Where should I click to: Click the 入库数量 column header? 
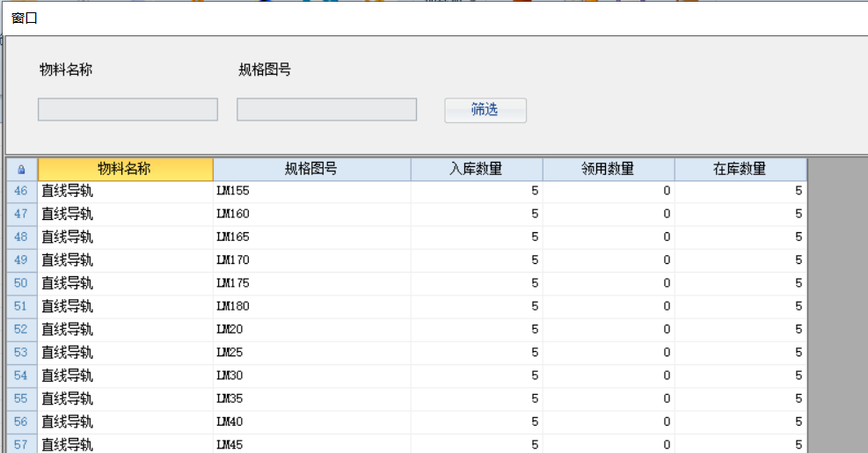point(476,169)
